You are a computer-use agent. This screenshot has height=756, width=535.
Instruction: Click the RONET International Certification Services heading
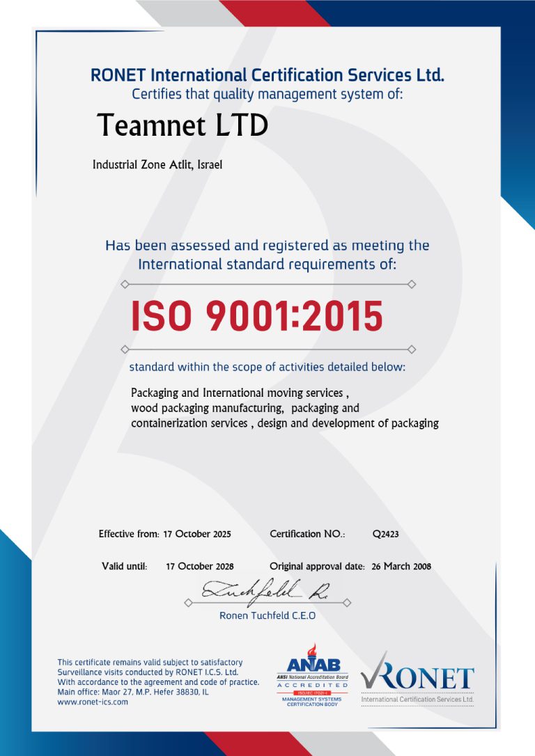pos(267,75)
